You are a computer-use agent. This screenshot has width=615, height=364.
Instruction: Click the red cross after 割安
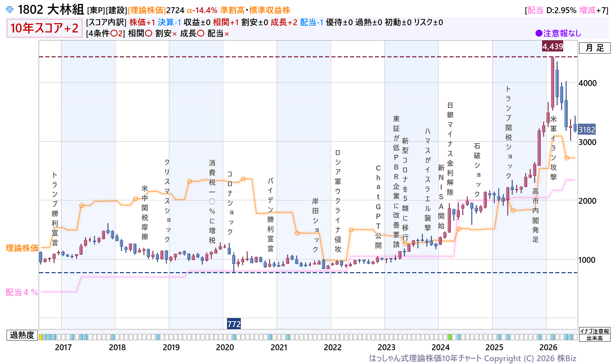[x=174, y=34]
